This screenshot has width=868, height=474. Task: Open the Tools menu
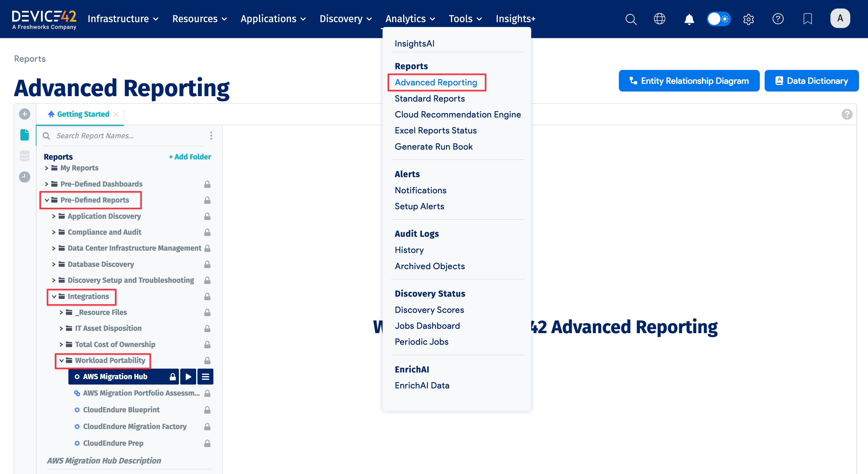click(465, 19)
